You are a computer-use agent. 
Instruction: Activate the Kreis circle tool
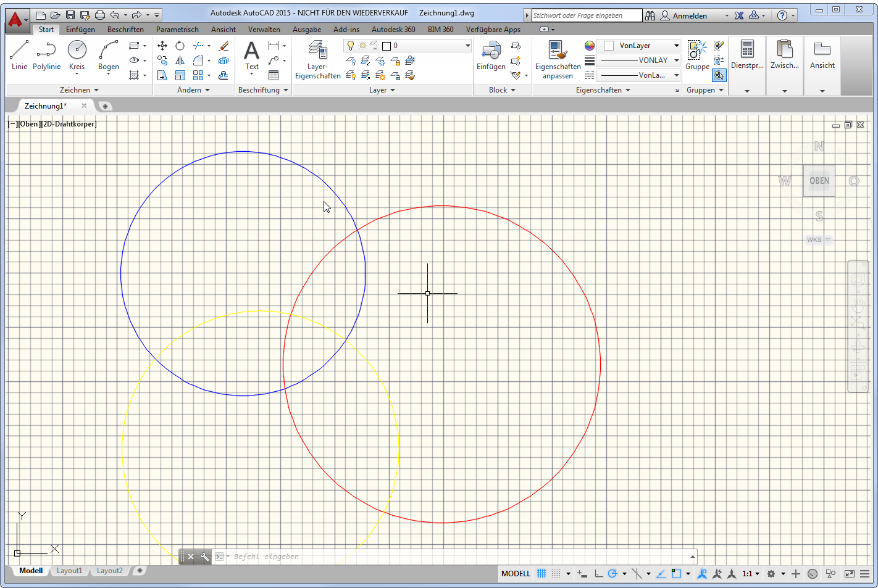[x=77, y=54]
